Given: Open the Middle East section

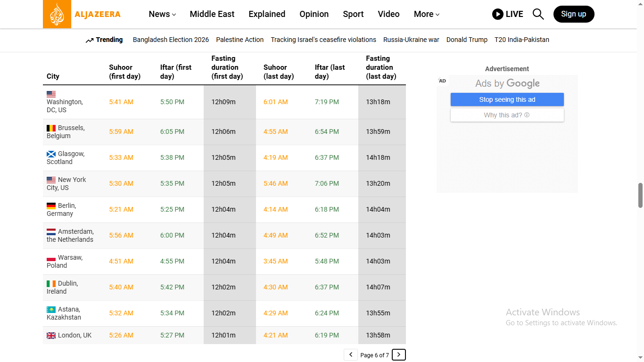Looking at the screenshot, I should pos(212,14).
